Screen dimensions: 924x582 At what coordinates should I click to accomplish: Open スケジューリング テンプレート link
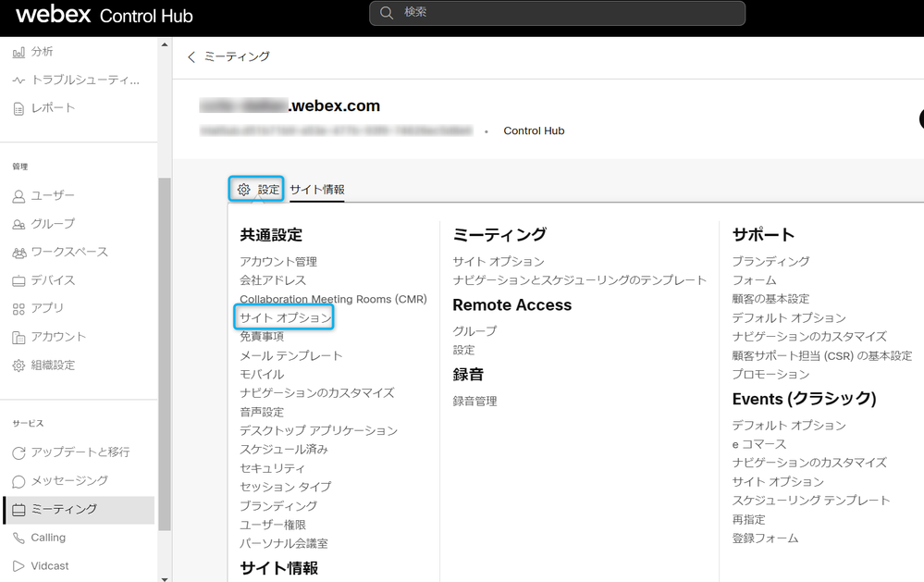(811, 501)
